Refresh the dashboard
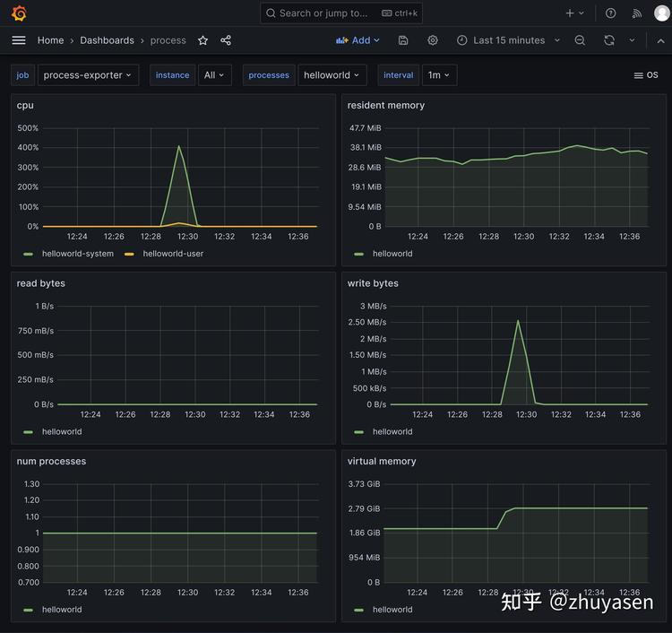 (609, 40)
